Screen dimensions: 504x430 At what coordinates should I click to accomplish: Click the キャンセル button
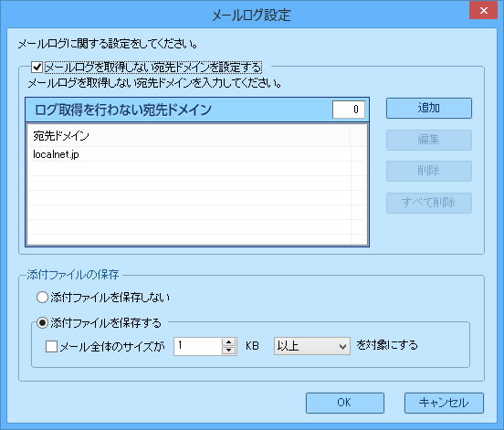tap(444, 403)
